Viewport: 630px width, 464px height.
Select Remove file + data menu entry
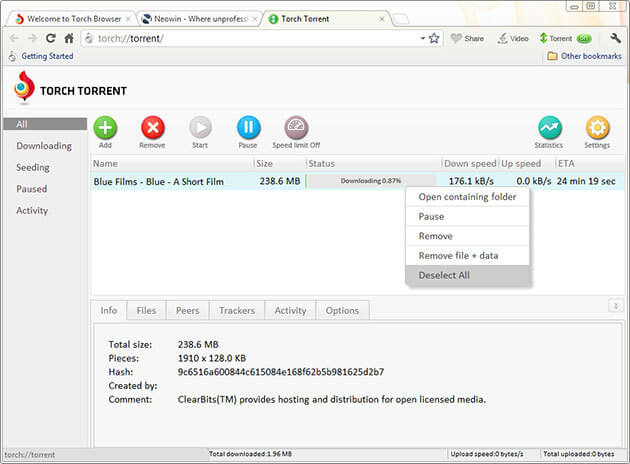pos(458,255)
